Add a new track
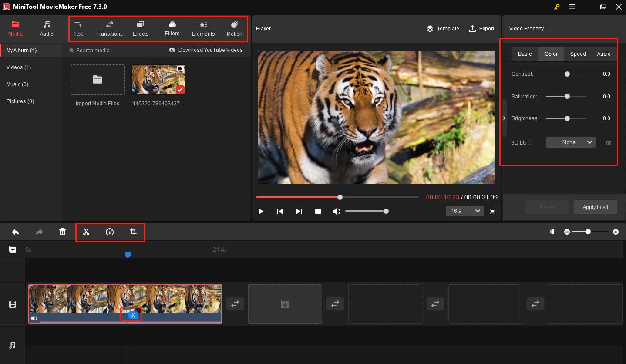 tap(12, 249)
